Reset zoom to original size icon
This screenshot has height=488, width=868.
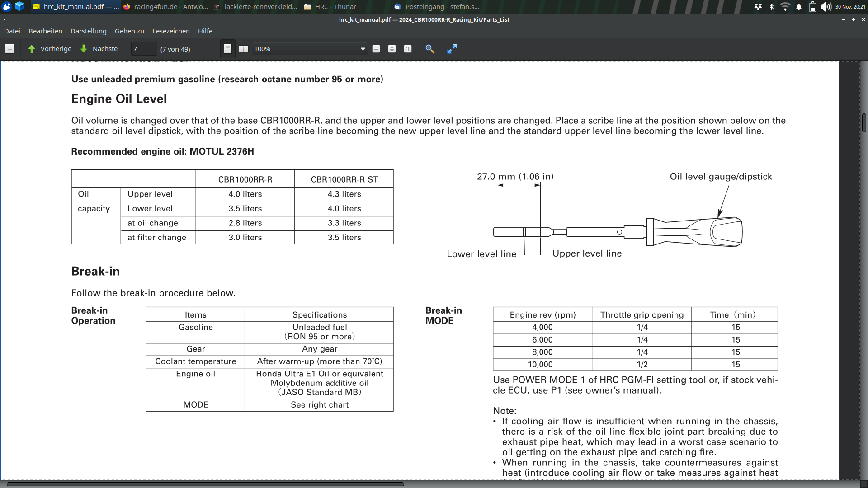coord(408,49)
